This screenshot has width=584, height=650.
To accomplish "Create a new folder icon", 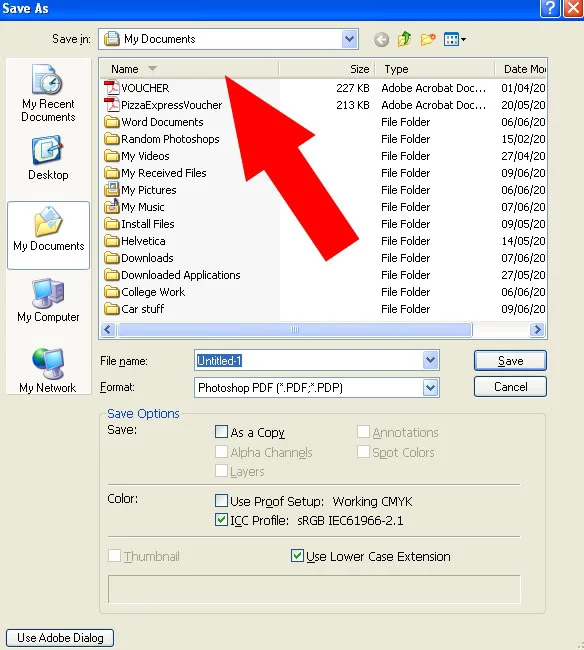I will (428, 39).
